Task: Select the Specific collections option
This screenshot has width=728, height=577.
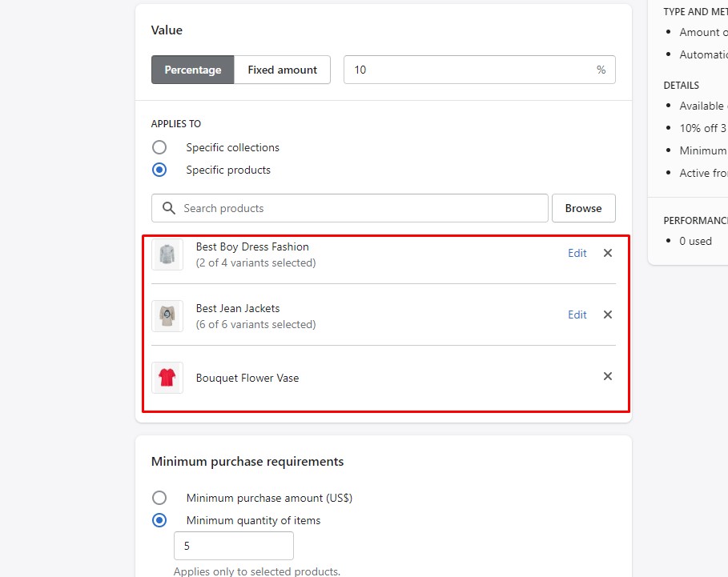Action: [159, 147]
